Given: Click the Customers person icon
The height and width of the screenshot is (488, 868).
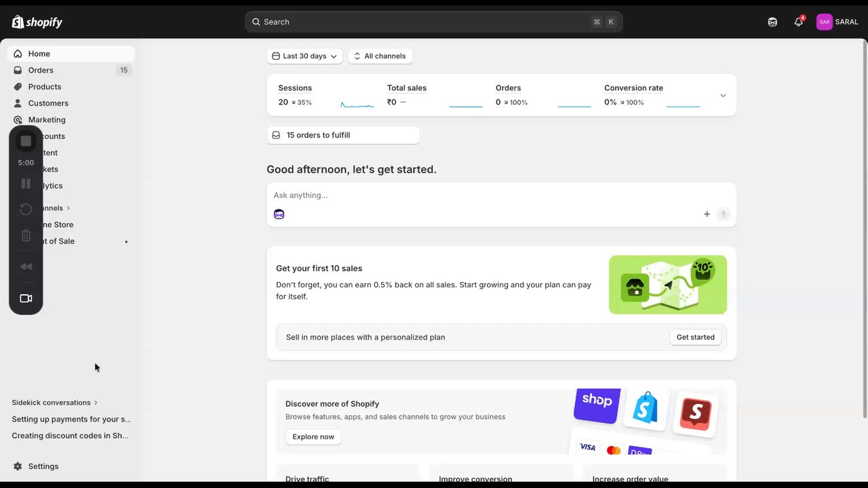Looking at the screenshot, I should (18, 103).
